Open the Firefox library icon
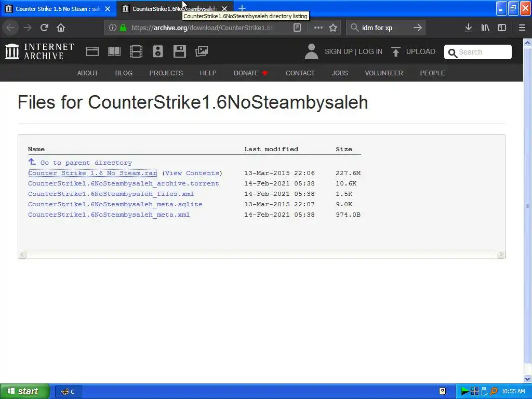This screenshot has width=532, height=399. (485, 28)
